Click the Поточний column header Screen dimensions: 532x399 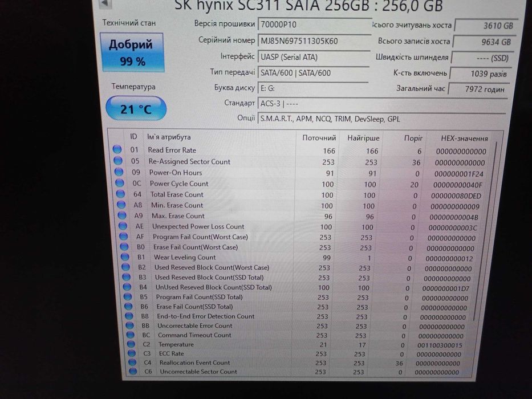319,138
